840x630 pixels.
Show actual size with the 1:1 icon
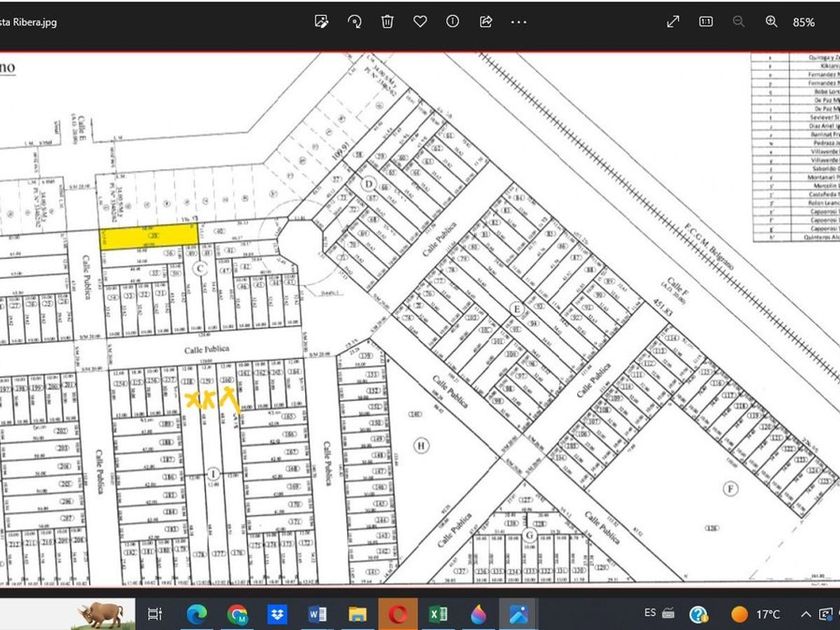coord(706,21)
